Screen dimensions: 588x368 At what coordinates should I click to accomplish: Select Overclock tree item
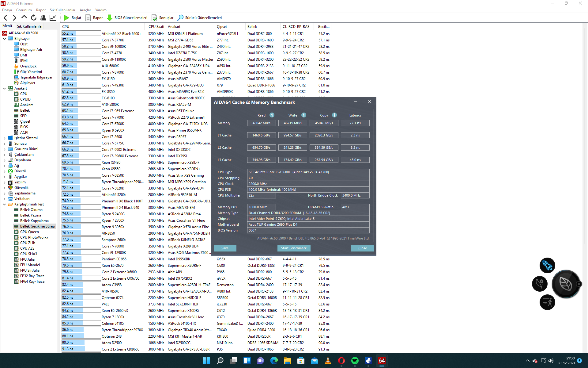tap(28, 66)
